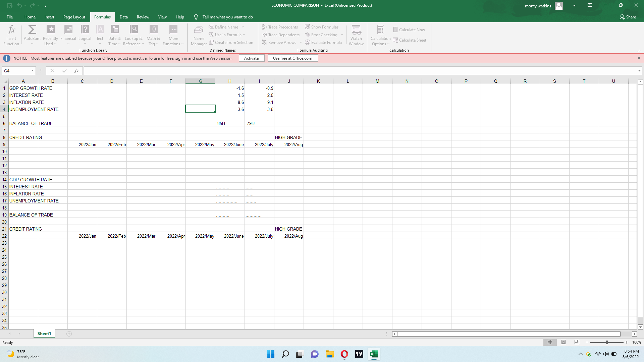The height and width of the screenshot is (362, 644).
Task: Click Windows Start button on taskbar
Action: click(270, 354)
